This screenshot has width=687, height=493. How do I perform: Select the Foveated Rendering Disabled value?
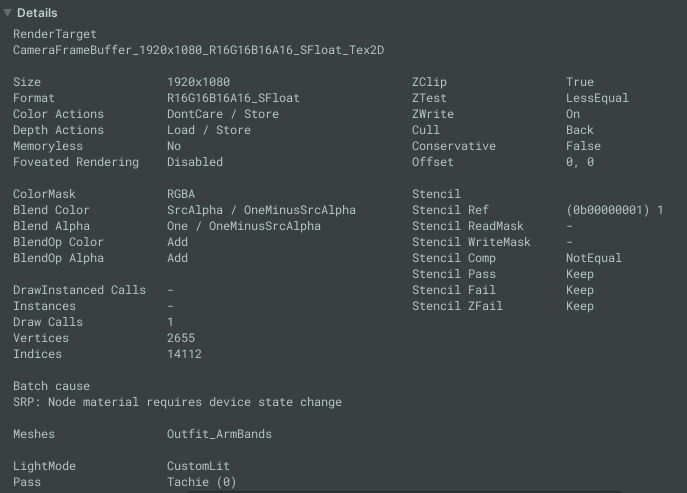pos(195,162)
